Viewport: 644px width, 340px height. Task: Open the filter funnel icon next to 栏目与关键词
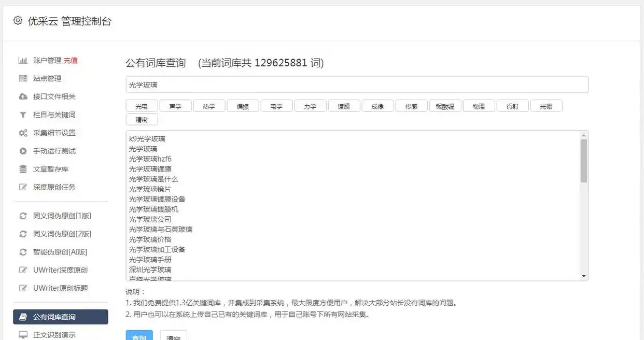coord(23,115)
